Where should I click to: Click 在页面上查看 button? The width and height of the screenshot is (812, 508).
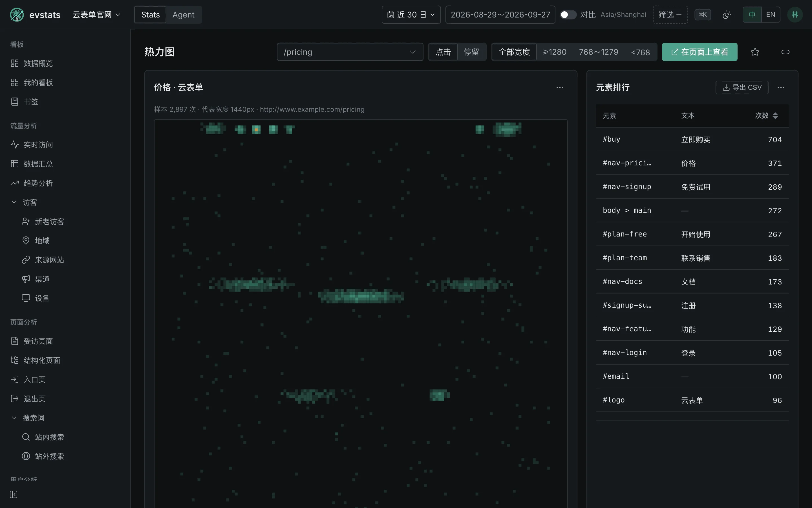point(700,52)
